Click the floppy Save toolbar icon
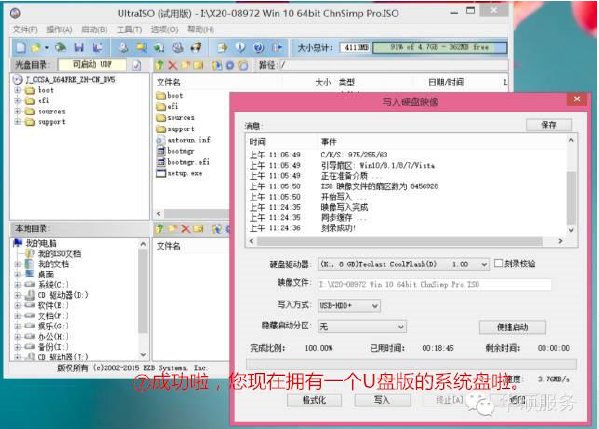 (x=79, y=47)
